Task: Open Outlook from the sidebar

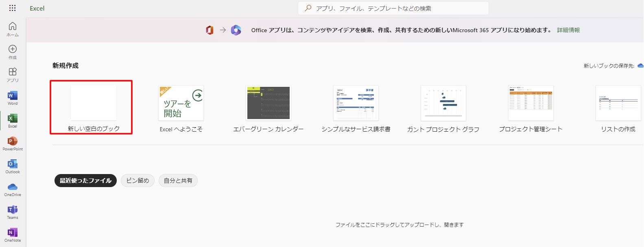Action: [13, 166]
